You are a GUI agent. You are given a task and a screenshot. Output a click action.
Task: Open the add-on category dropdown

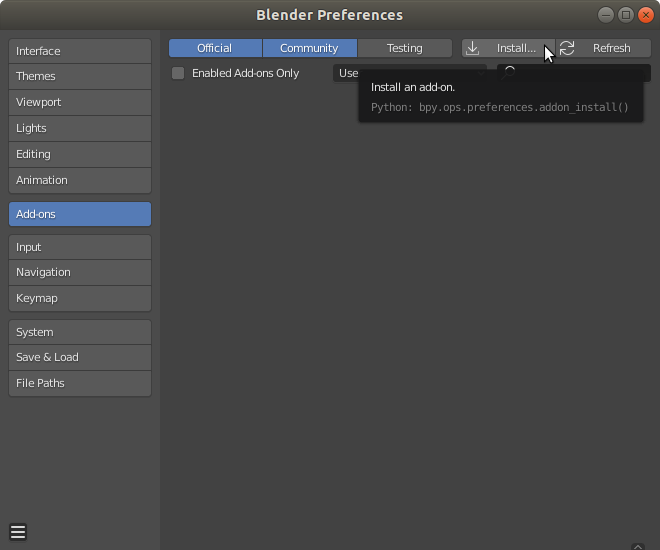pyautogui.click(x=410, y=73)
